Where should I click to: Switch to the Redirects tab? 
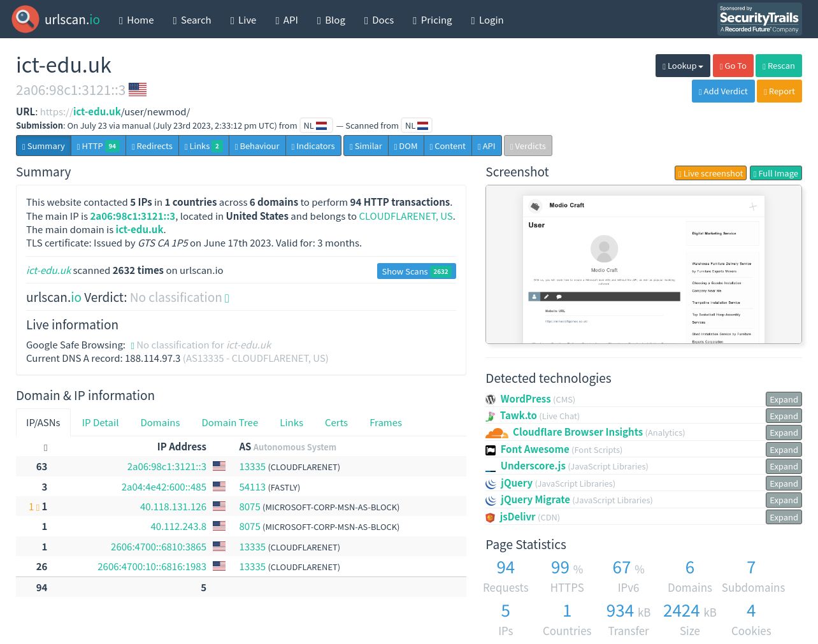[x=152, y=146]
